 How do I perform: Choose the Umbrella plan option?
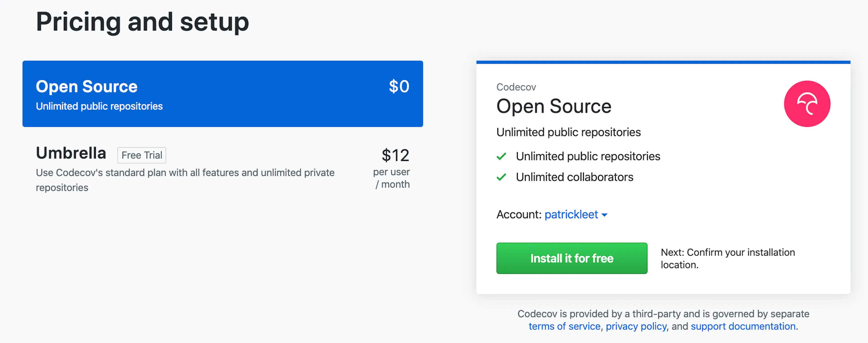pos(223,168)
